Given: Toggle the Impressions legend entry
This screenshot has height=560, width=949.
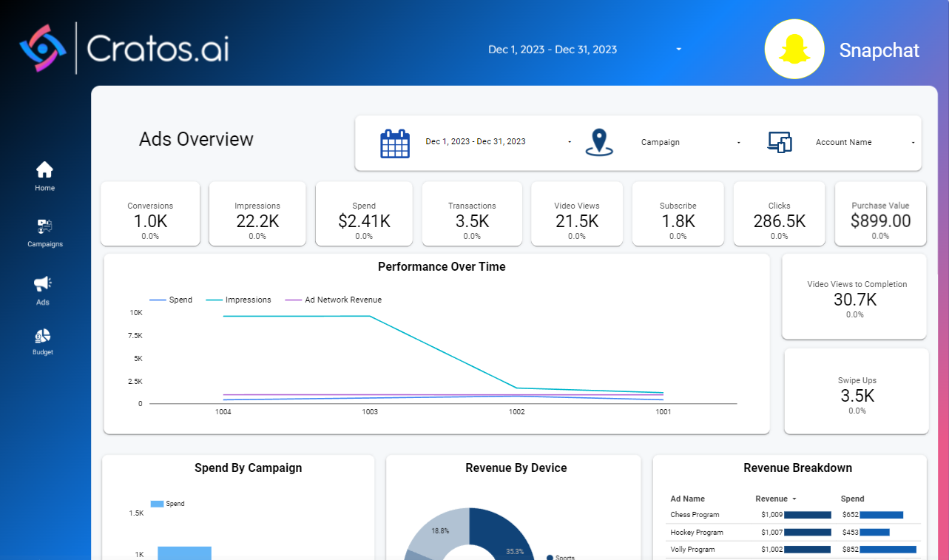Looking at the screenshot, I should (238, 300).
